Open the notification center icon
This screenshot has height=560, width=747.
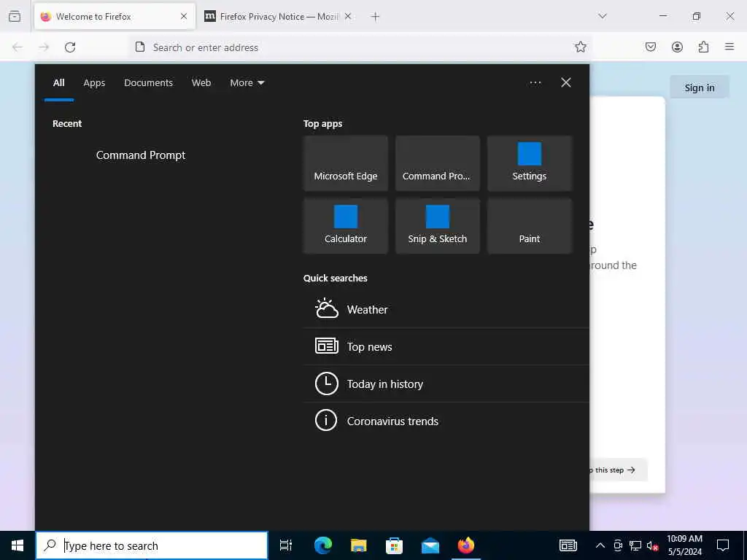click(723, 545)
